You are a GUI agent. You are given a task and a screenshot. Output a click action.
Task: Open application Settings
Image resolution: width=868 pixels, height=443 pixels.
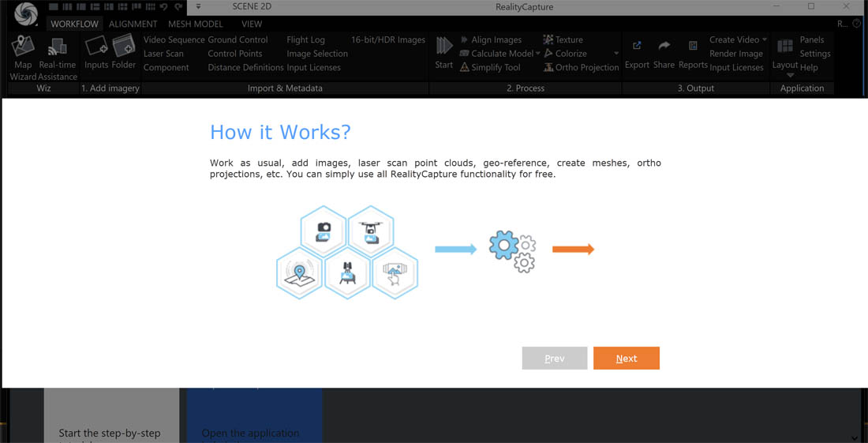[x=815, y=54]
